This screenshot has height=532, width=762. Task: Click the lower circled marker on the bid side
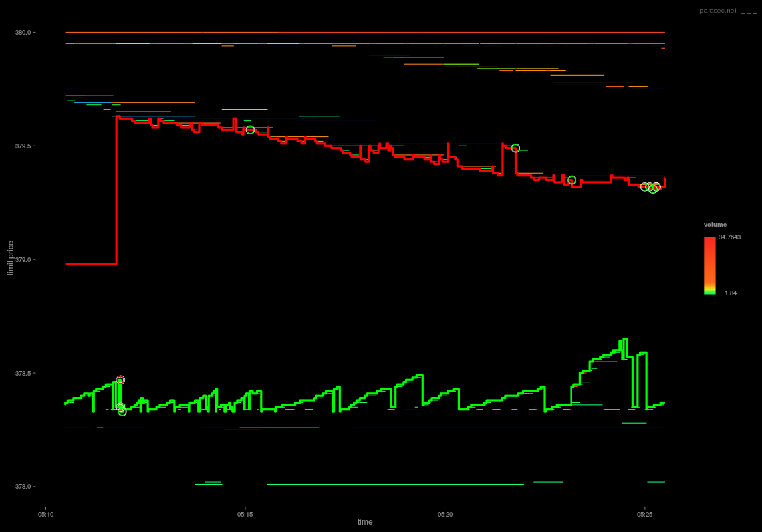122,411
